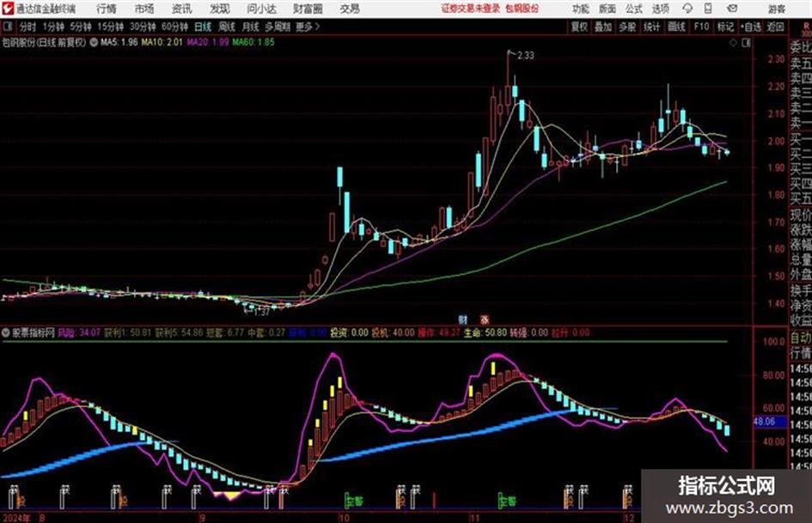Click the blue 财 marker icon
Image resolution: width=812 pixels, height=523 pixels.
[462, 319]
